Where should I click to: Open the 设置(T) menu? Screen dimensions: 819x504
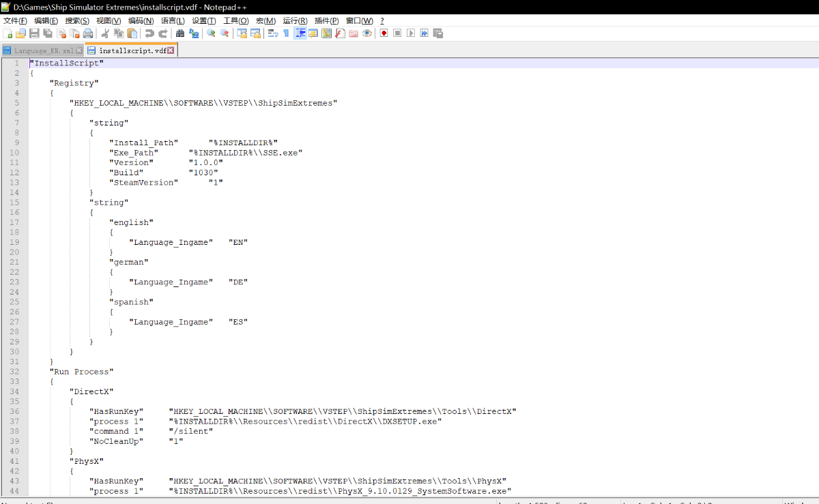[x=204, y=21]
